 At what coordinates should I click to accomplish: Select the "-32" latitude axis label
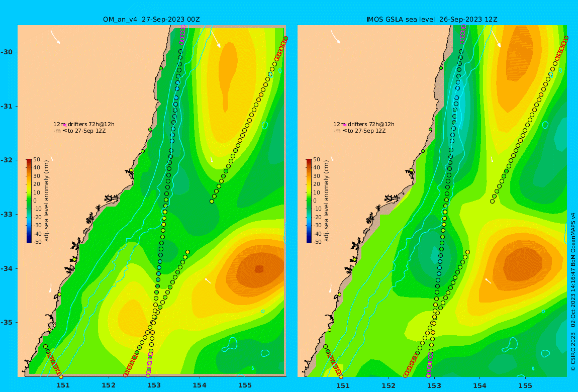click(x=7, y=160)
